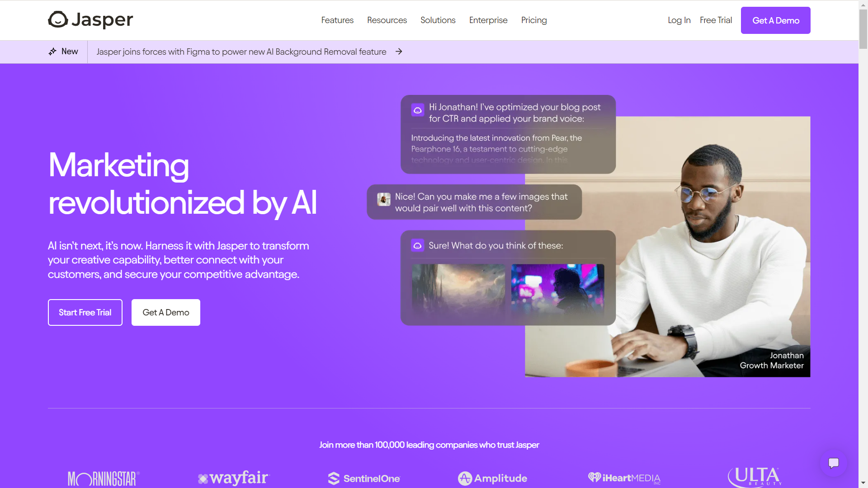This screenshot has height=488, width=868.
Task: Open the chat widget bubble icon
Action: (x=834, y=463)
